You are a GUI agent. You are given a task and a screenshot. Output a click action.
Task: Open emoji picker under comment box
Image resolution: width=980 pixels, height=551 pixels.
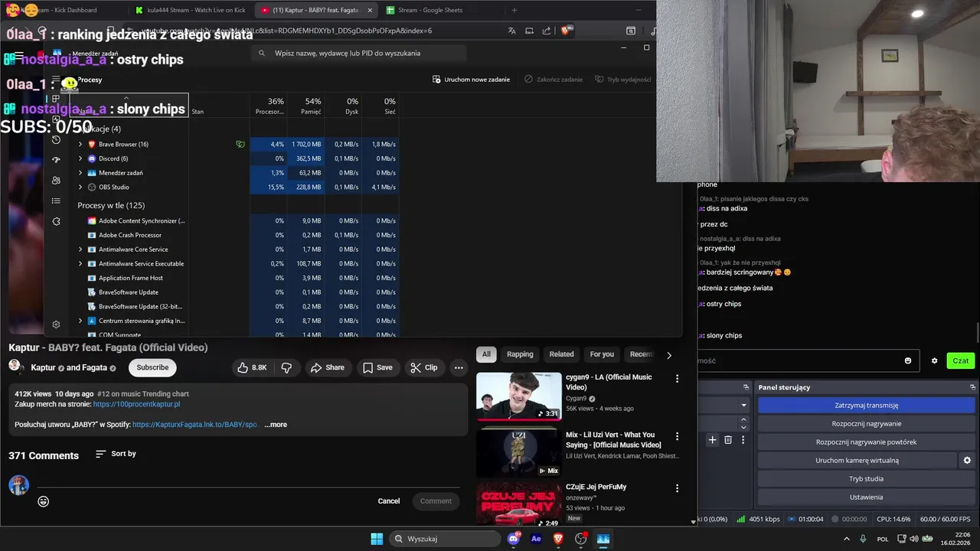pyautogui.click(x=44, y=501)
